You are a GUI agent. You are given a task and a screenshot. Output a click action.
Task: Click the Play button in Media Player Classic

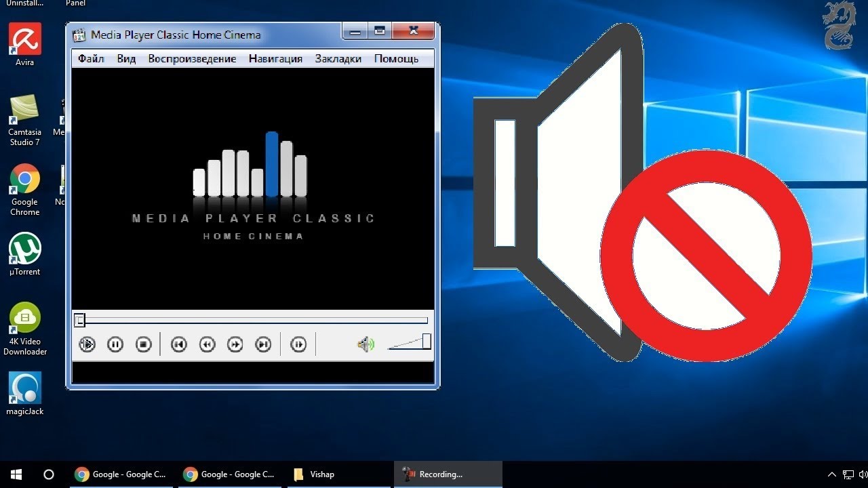pos(87,344)
